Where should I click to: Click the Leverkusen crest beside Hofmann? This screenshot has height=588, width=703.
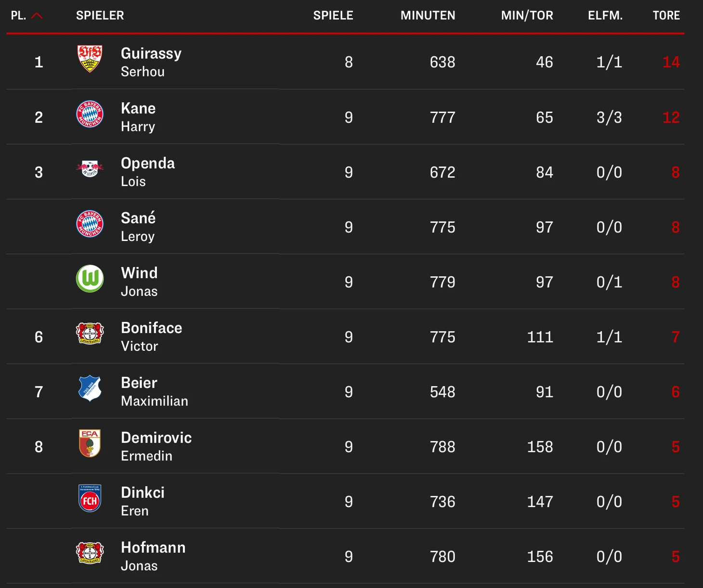pyautogui.click(x=90, y=553)
